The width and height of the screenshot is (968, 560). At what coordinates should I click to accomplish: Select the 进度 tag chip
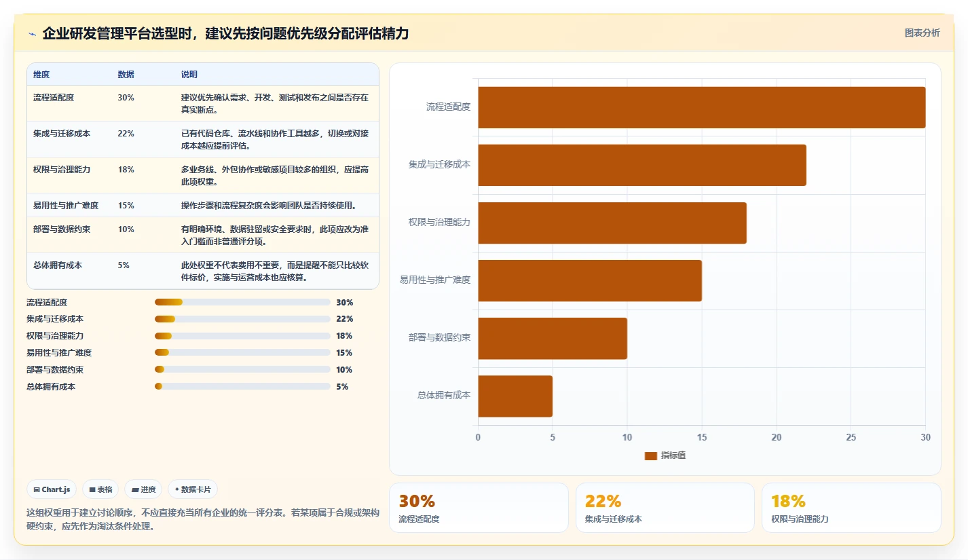coord(143,489)
